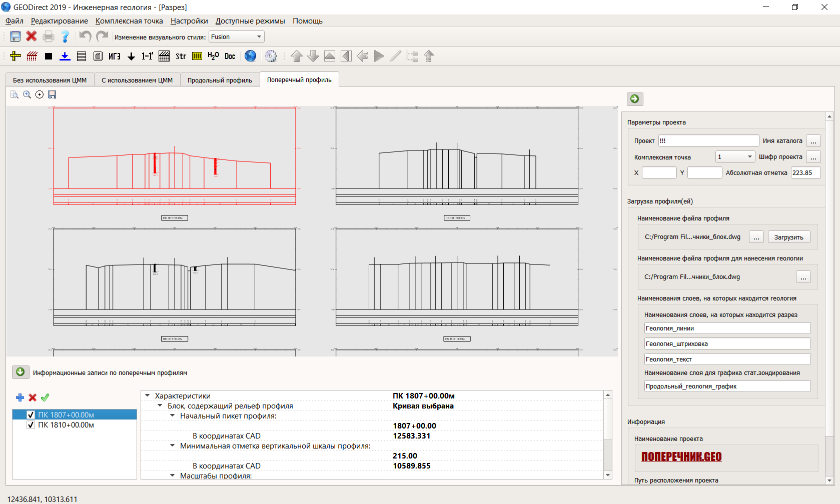
Task: Click browse button next to Шифр проекта
Action: [x=813, y=157]
